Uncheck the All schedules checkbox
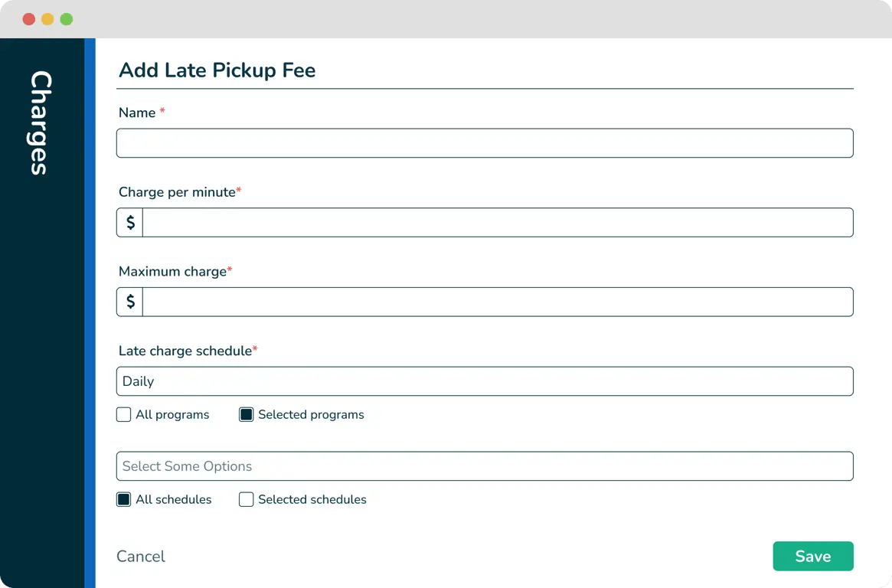 tap(124, 500)
